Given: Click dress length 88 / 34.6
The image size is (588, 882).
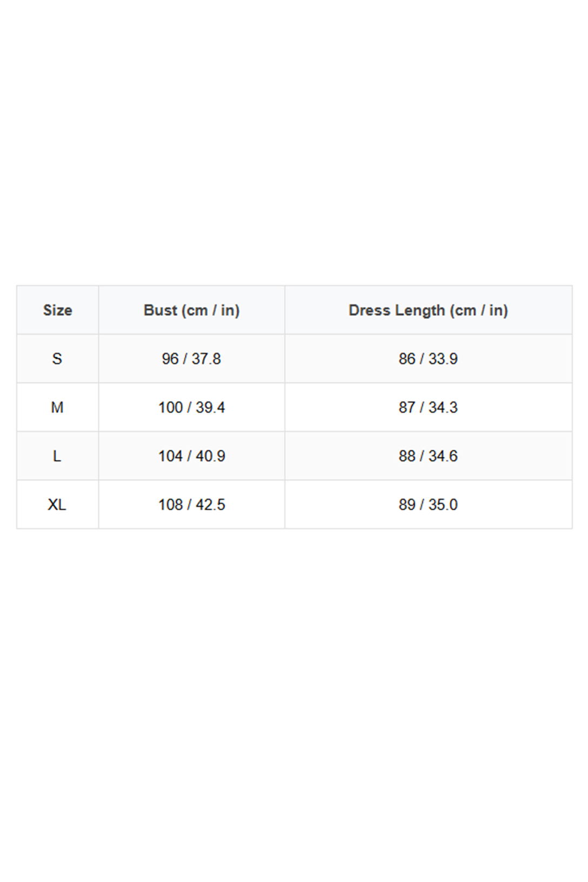Looking at the screenshot, I should 428,456.
